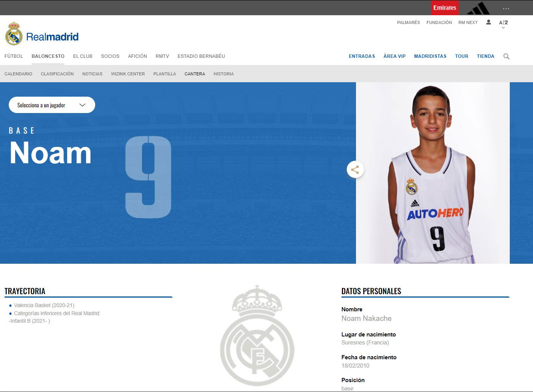
Task: Go to TIENDA link
Action: point(485,56)
